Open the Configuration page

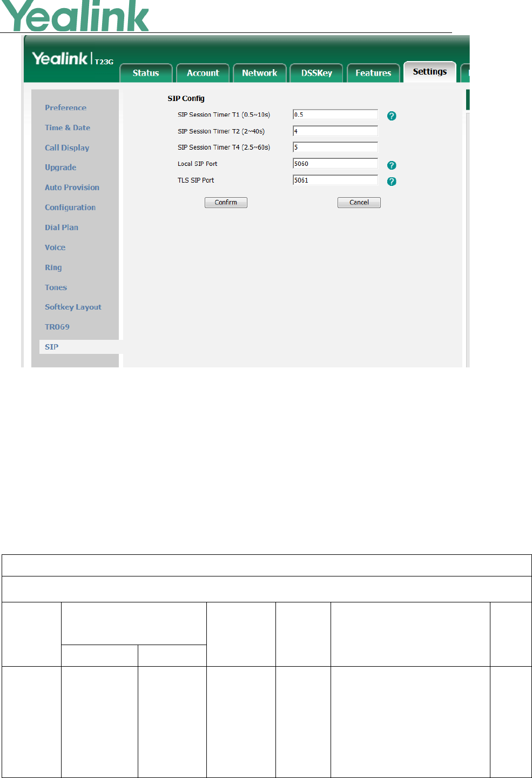70,207
